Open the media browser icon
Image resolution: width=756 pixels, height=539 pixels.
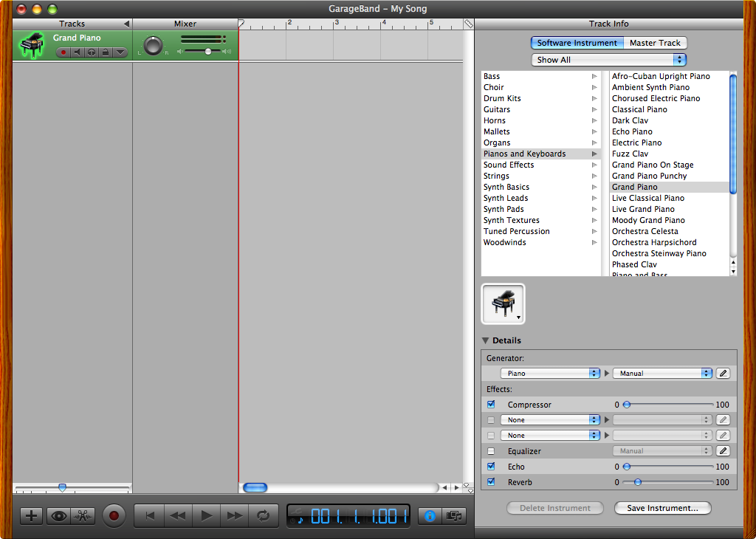pyautogui.click(x=455, y=516)
